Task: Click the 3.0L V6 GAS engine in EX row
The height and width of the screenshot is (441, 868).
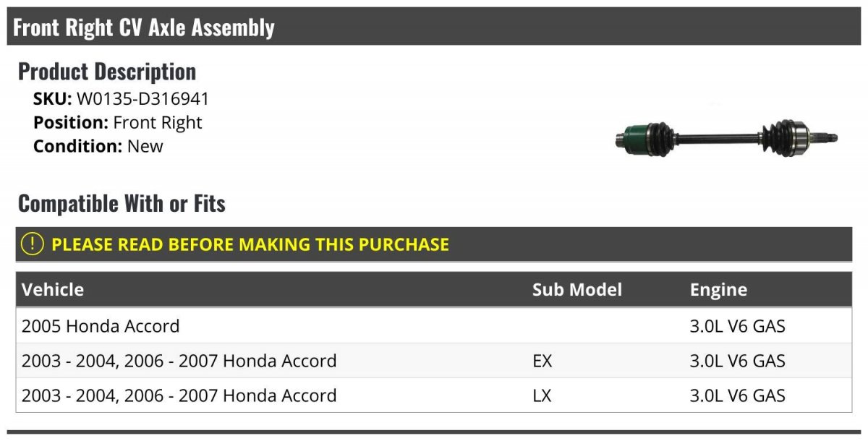Action: point(737,361)
